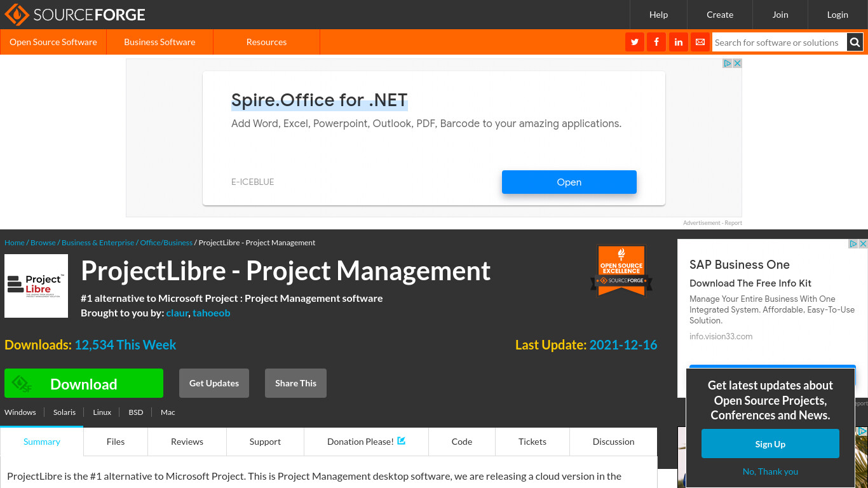
Task: Open the Business Software menu
Action: click(159, 42)
